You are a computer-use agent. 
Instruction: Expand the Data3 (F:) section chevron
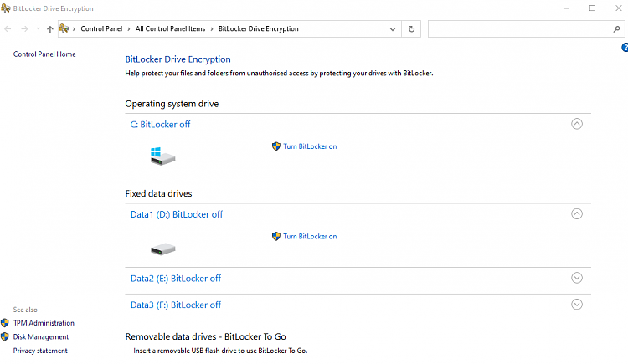tap(577, 305)
